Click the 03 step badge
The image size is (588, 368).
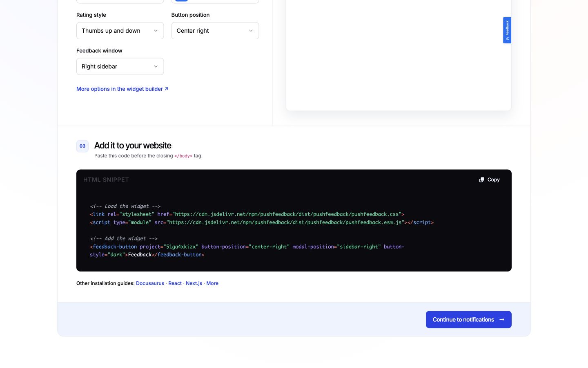point(82,146)
